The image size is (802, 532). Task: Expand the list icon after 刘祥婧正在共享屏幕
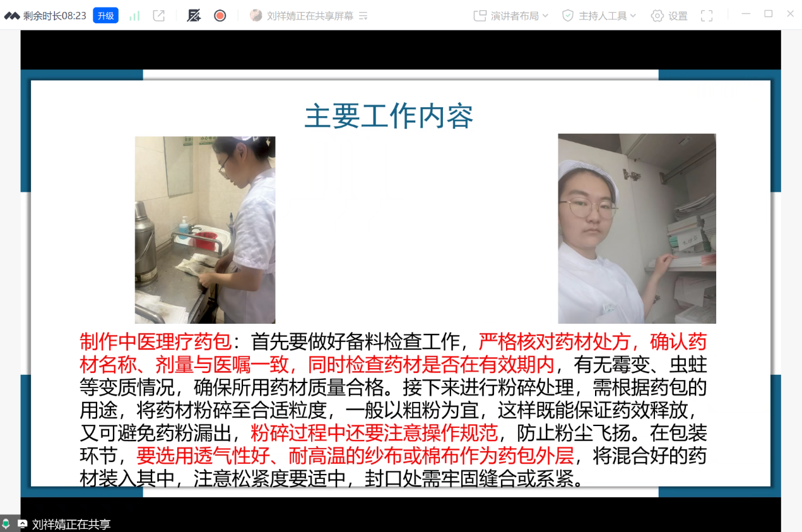point(363,16)
